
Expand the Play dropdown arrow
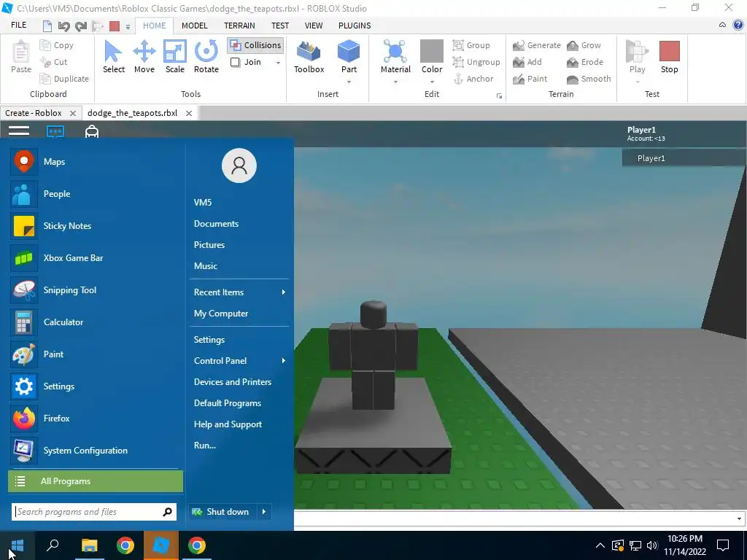637,82
